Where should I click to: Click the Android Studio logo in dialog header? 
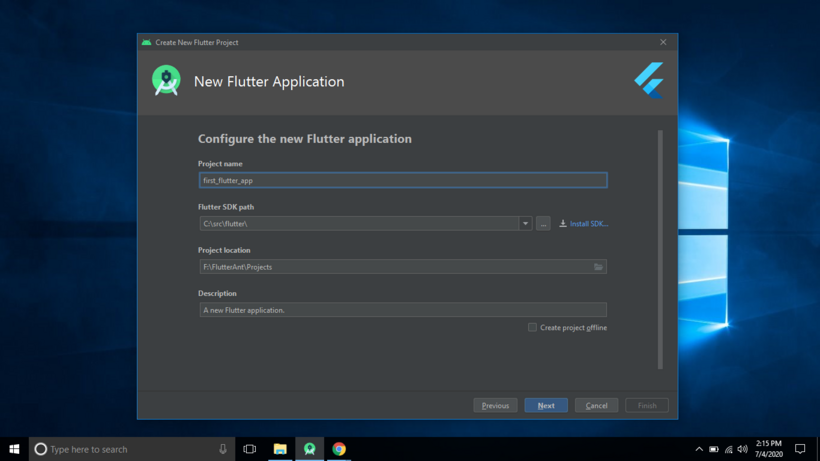tap(166, 81)
